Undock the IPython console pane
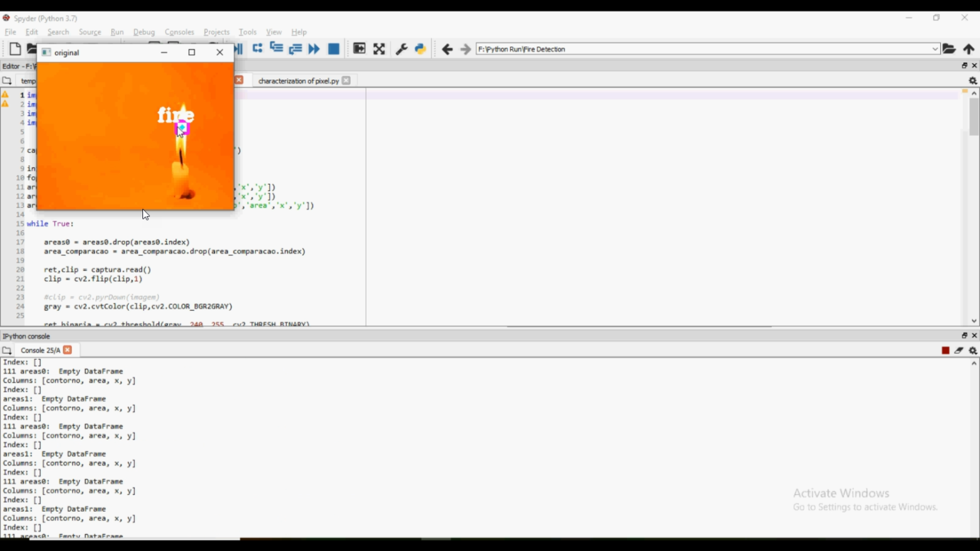 tap(964, 336)
